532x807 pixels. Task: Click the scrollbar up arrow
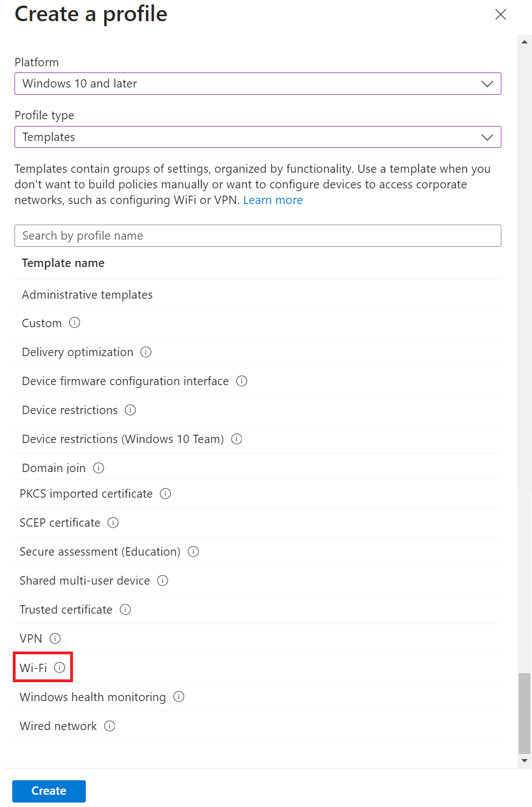524,42
